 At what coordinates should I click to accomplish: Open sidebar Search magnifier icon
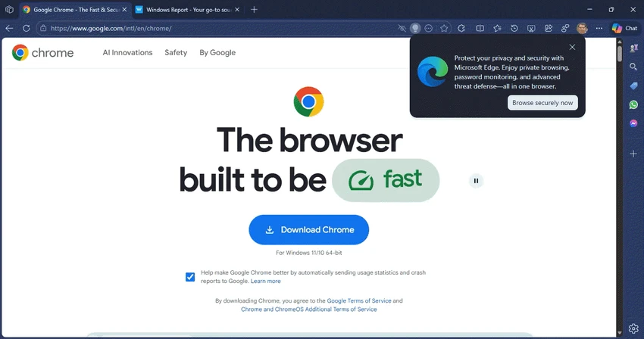pyautogui.click(x=633, y=67)
